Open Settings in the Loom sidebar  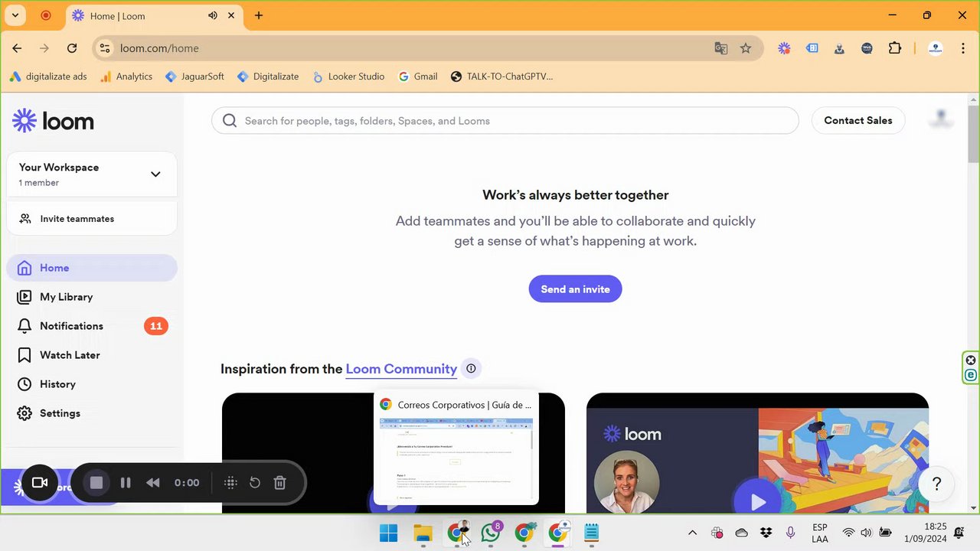[92, 413]
